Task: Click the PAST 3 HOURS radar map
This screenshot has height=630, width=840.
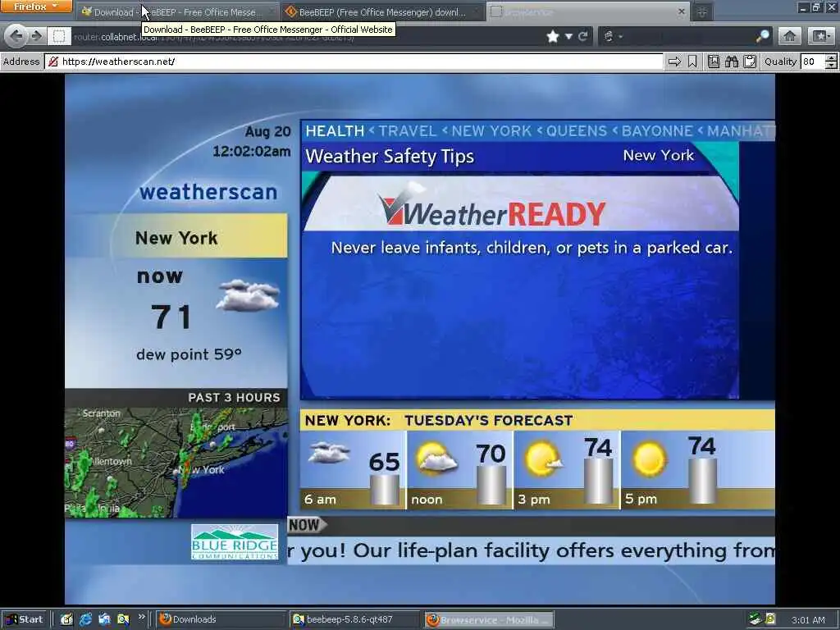Action: (176, 463)
